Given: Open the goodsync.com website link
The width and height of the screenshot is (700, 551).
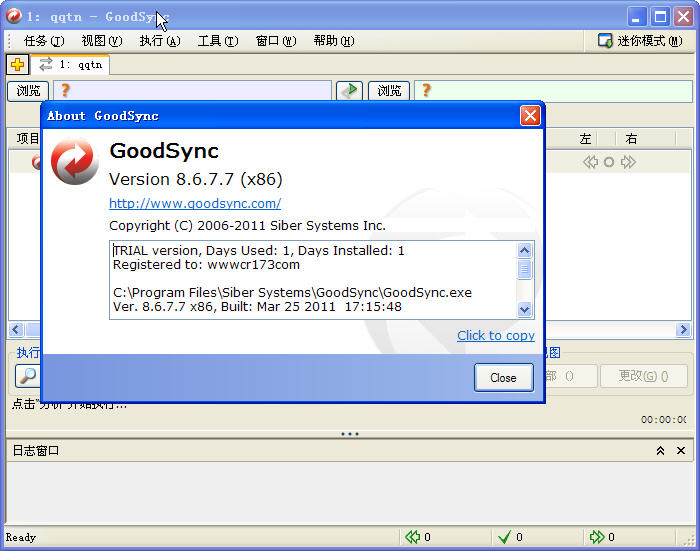Looking at the screenshot, I should [195, 203].
